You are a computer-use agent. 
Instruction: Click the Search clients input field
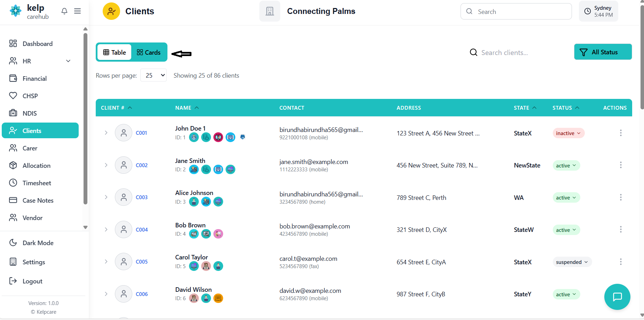515,53
